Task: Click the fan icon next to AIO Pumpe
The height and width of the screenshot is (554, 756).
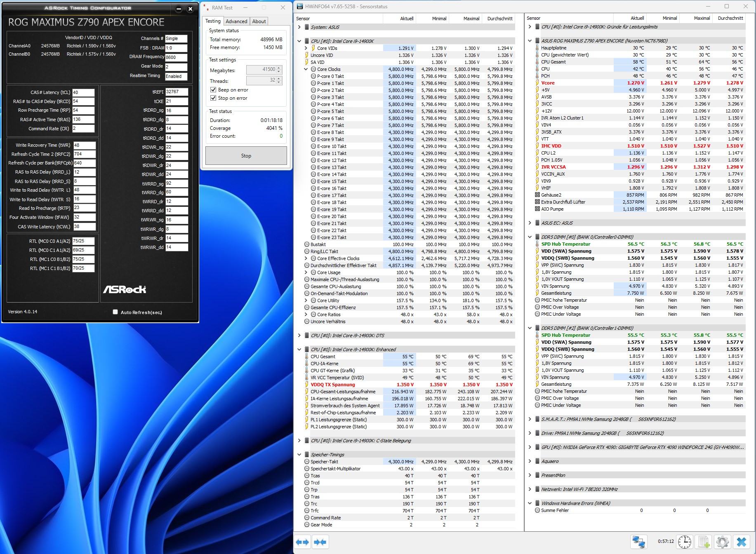Action: point(537,209)
